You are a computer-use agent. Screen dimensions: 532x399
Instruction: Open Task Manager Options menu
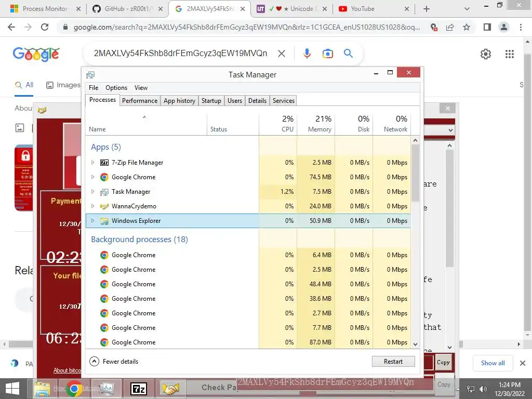(116, 87)
